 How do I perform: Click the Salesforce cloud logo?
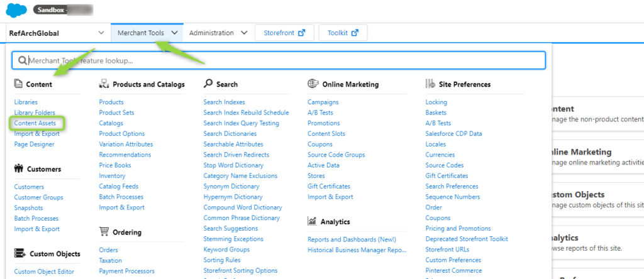click(16, 10)
